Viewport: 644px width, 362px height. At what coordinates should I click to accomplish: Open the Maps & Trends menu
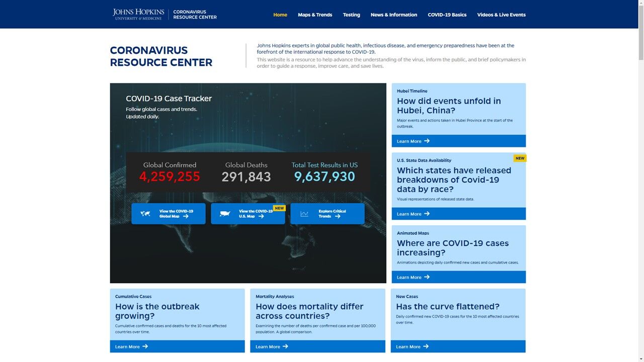tap(315, 15)
